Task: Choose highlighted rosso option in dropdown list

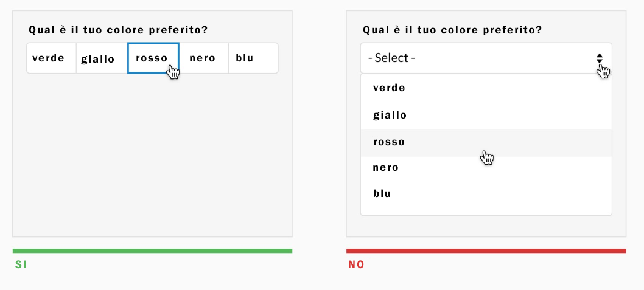Action: [x=486, y=143]
